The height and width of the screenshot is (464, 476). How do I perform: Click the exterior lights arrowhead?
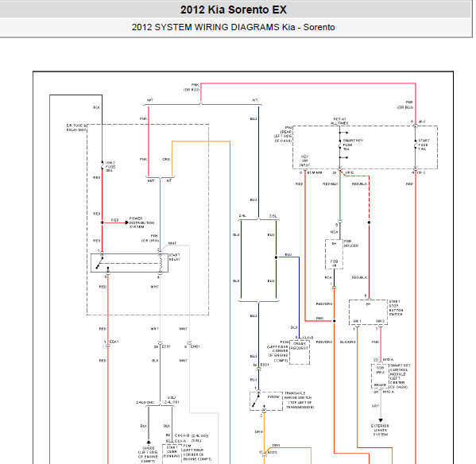(x=381, y=420)
